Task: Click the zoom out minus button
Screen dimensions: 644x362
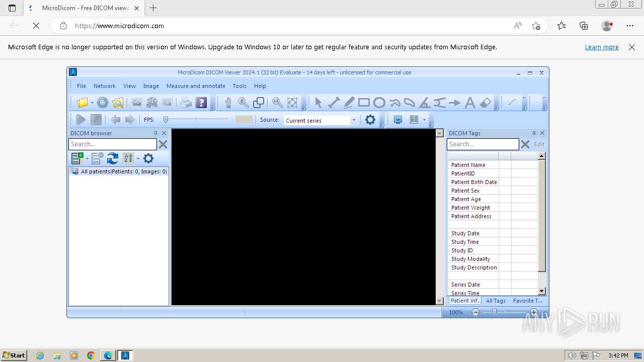Action: click(x=475, y=312)
